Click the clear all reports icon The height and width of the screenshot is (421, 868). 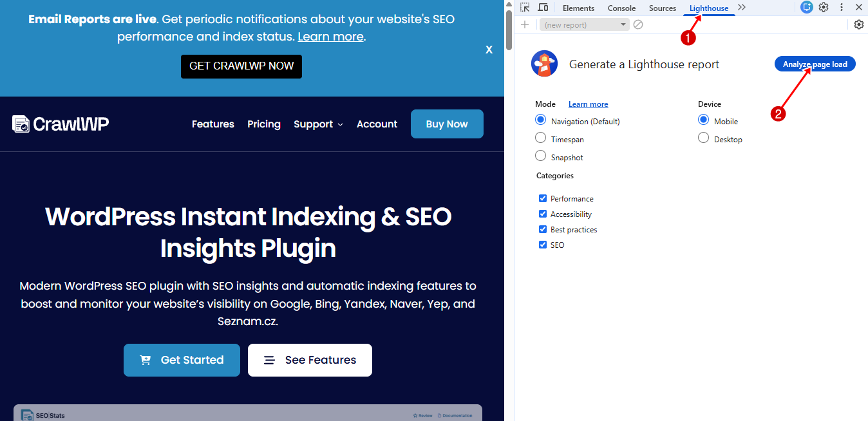coord(638,24)
